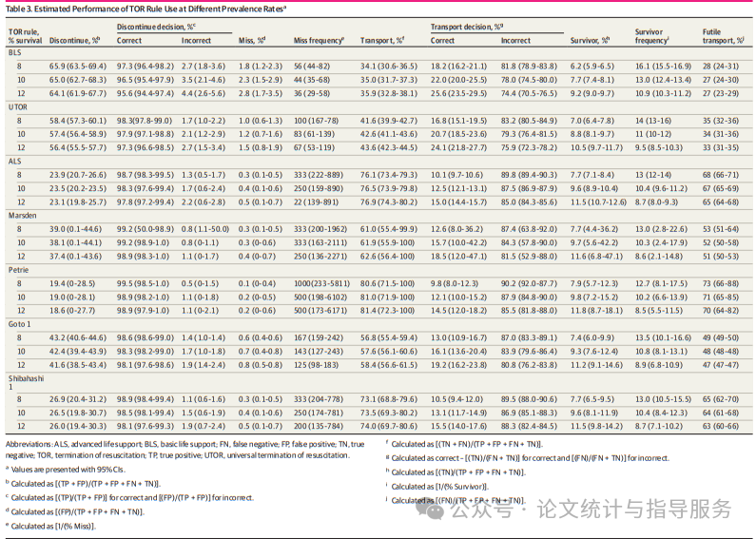This screenshot has height=539, width=756.
Task: Click cell '97.3 (96.4-98.2)'
Action: pyautogui.click(x=145, y=66)
